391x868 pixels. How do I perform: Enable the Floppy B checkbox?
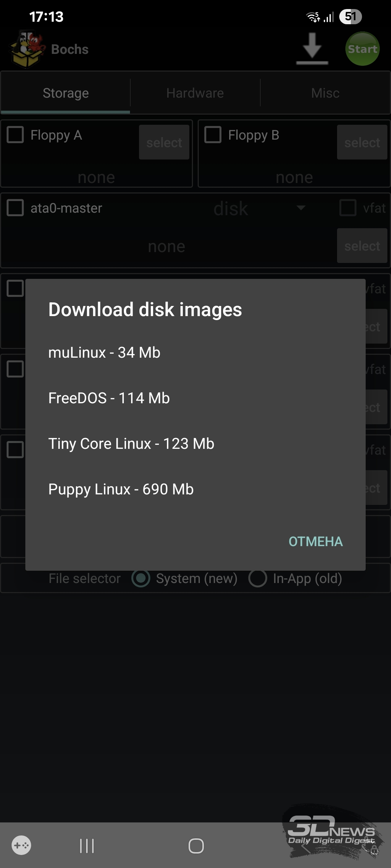[x=213, y=135]
